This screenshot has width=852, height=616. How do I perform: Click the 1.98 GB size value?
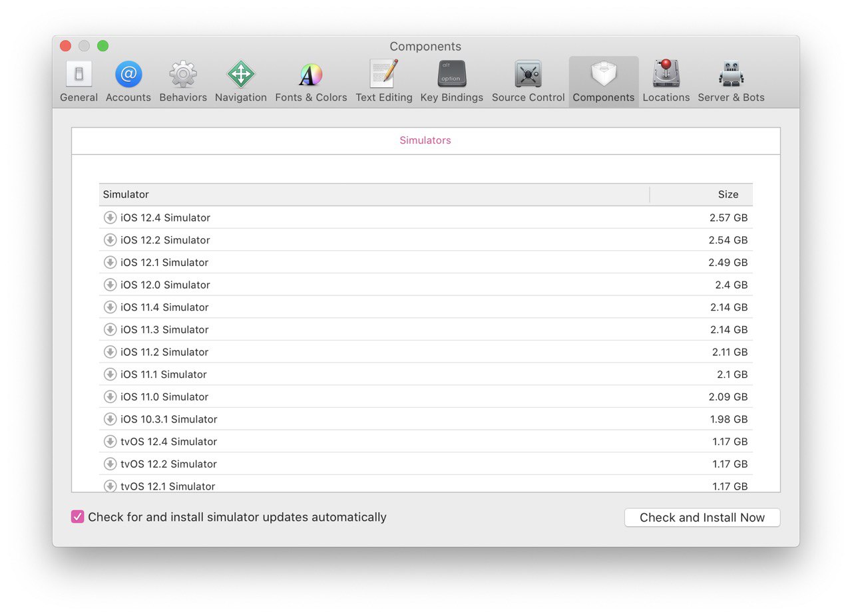pyautogui.click(x=729, y=419)
